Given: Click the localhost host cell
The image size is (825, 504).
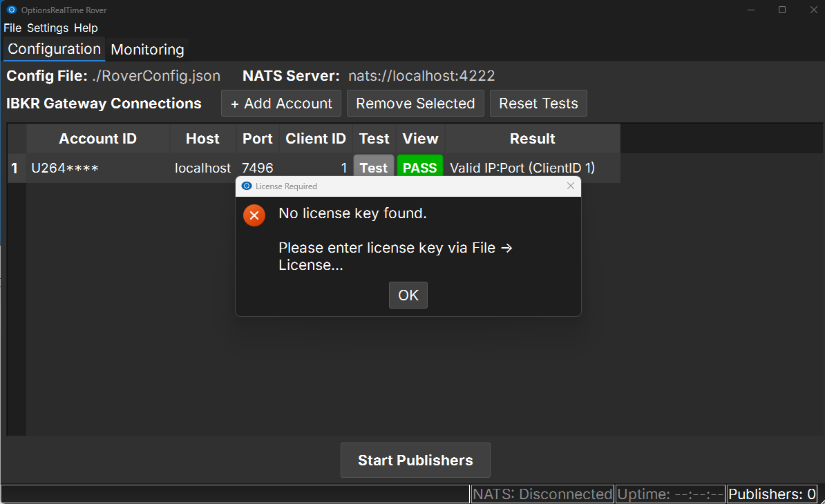Looking at the screenshot, I should pyautogui.click(x=202, y=168).
